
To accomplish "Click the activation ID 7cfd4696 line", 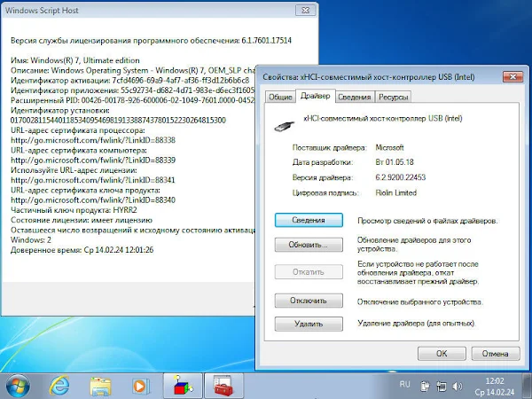I will click(x=129, y=81).
